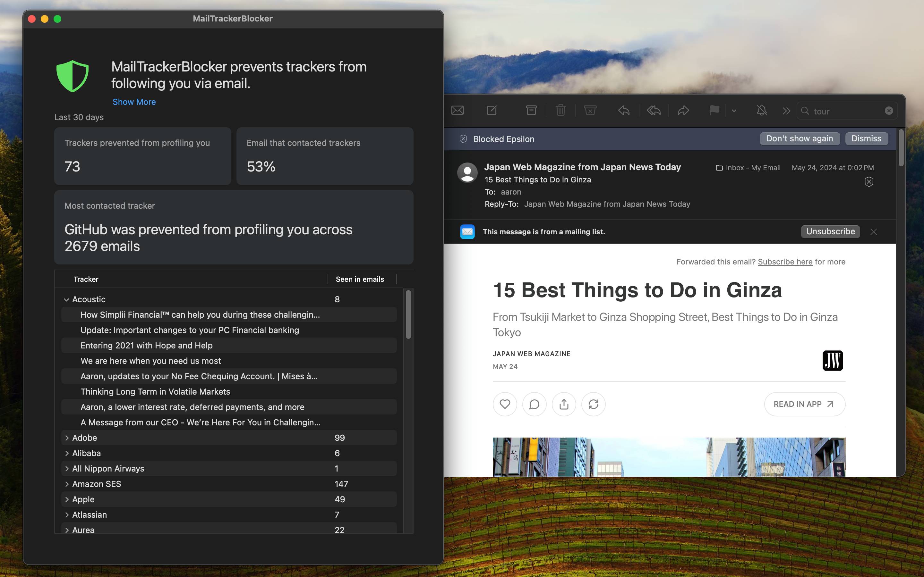The image size is (924, 577).
Task: Collapse the Acoustic tracker row
Action: 66,300
